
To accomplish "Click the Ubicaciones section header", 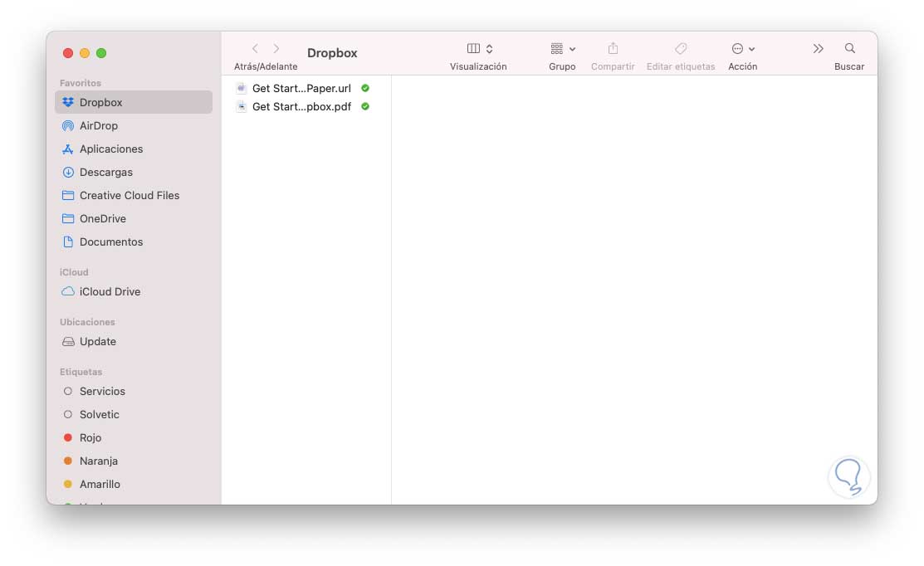I will click(x=87, y=322).
